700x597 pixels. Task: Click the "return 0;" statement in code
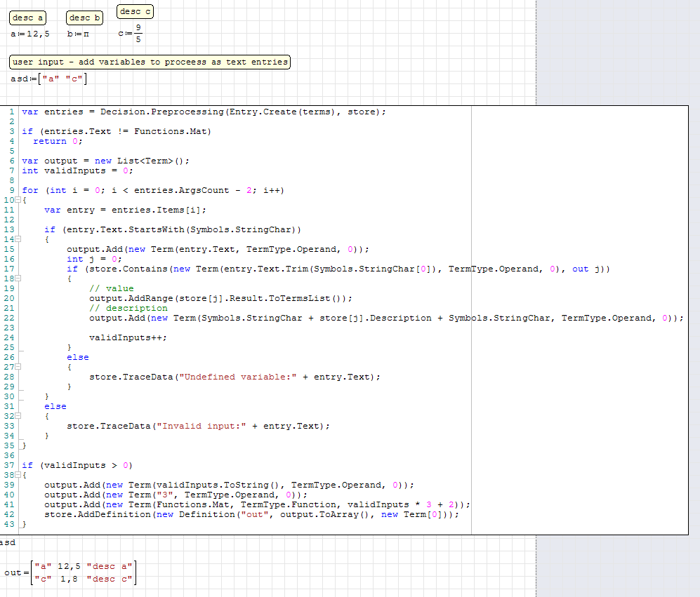[59, 141]
